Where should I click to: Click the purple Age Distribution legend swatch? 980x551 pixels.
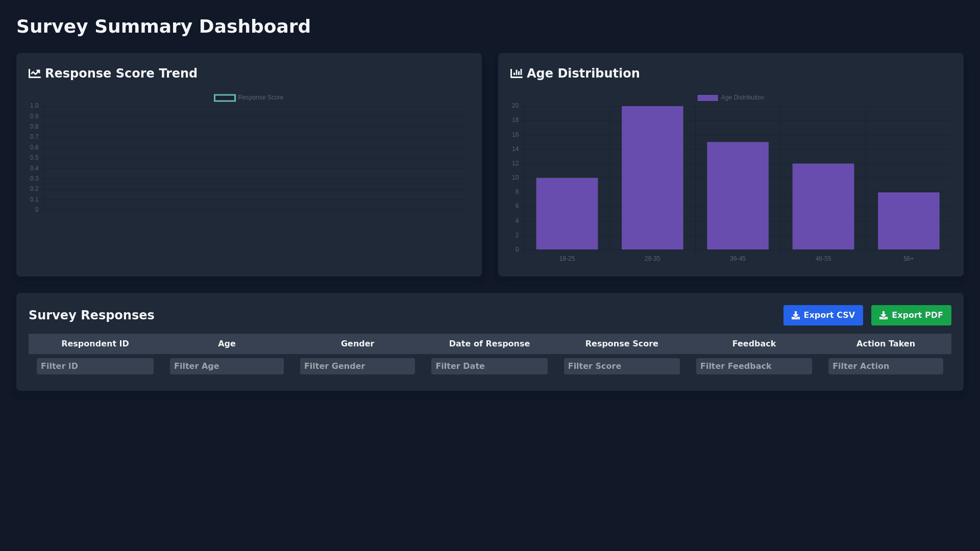707,97
